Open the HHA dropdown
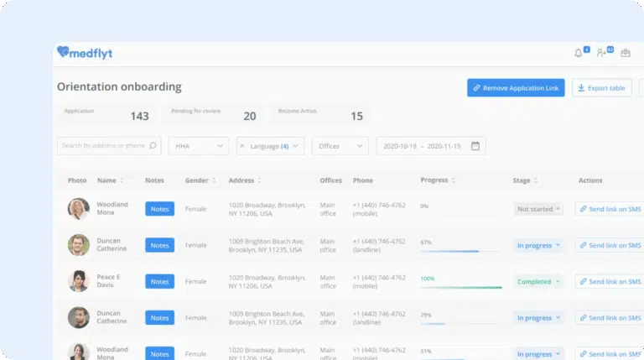 point(199,146)
